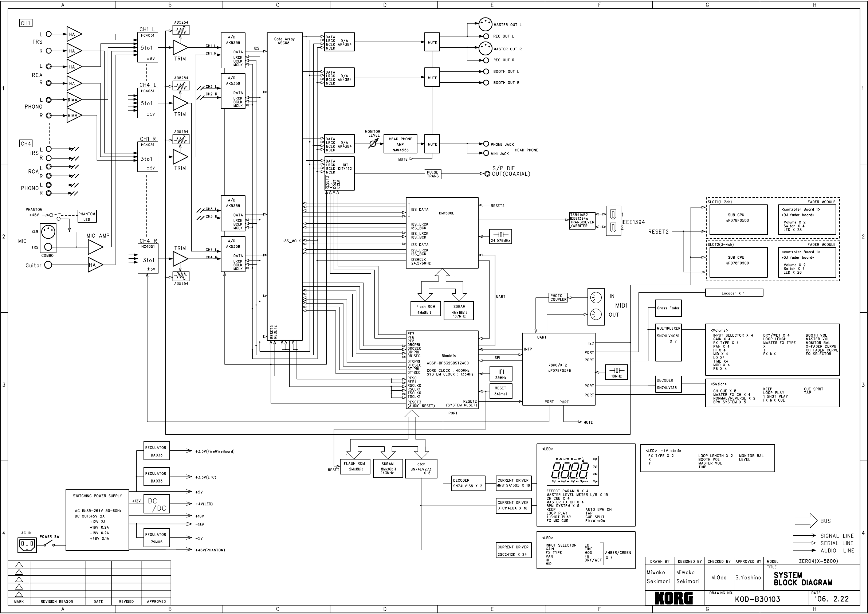868x614 pixels.
Task: Select the MIDI OUT DIN connector symbol
Action: click(596, 314)
